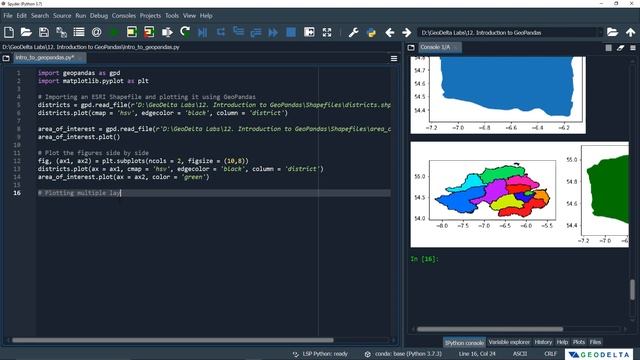Switch to the Variable explorer tab
Screen dimensions: 640x360
[x=509, y=342]
